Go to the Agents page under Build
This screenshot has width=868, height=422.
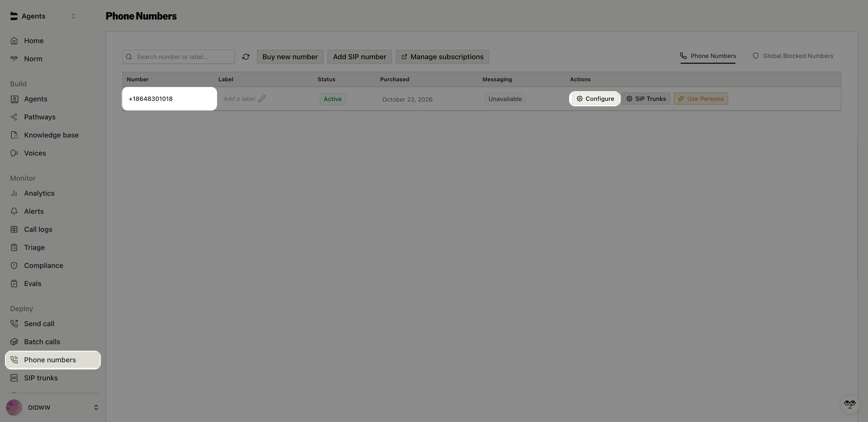click(53, 99)
